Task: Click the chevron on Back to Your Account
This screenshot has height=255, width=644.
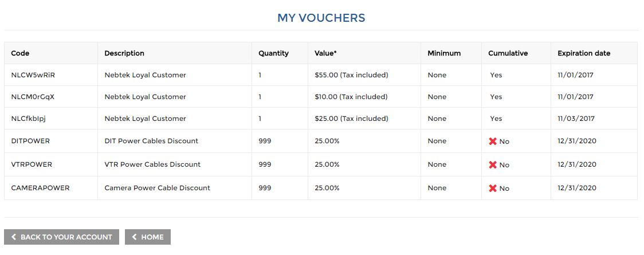Action: pos(14,237)
